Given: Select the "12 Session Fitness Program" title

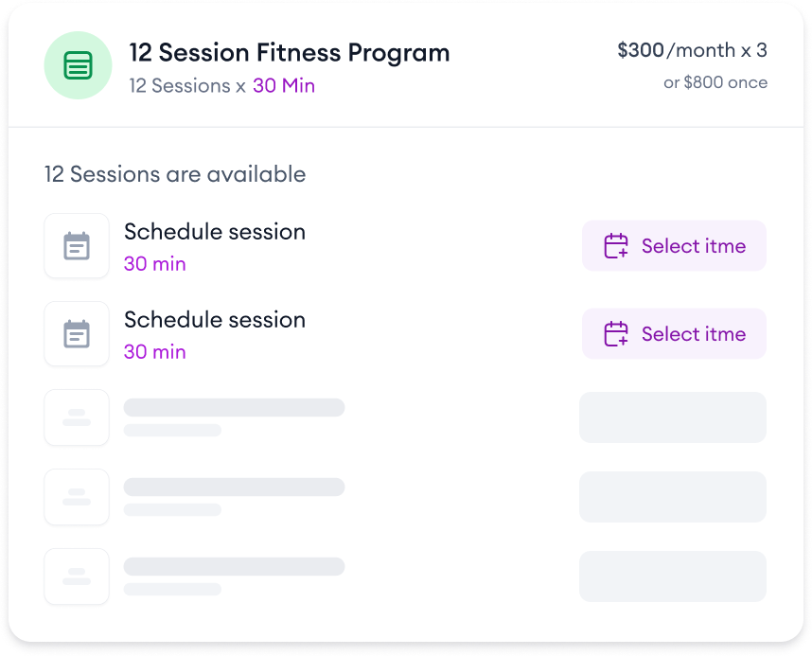Looking at the screenshot, I should 290,53.
